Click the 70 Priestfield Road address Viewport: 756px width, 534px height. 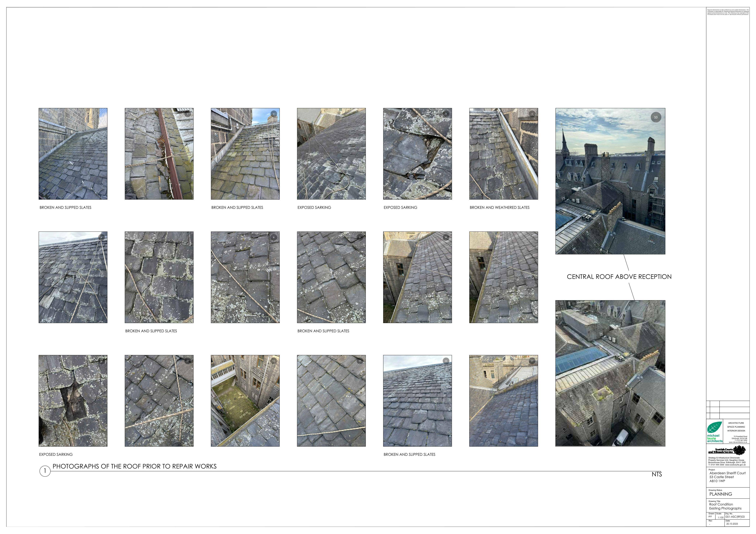pyautogui.click(x=740, y=437)
